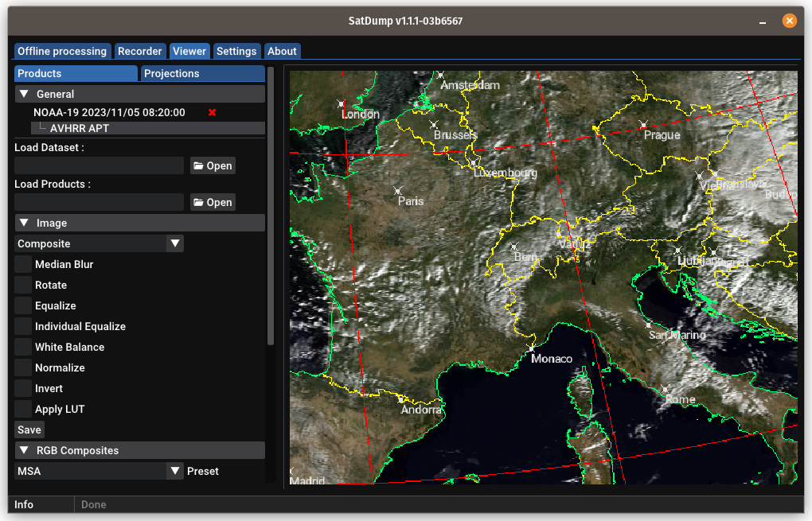Click the Monaco city marker on map

531,348
